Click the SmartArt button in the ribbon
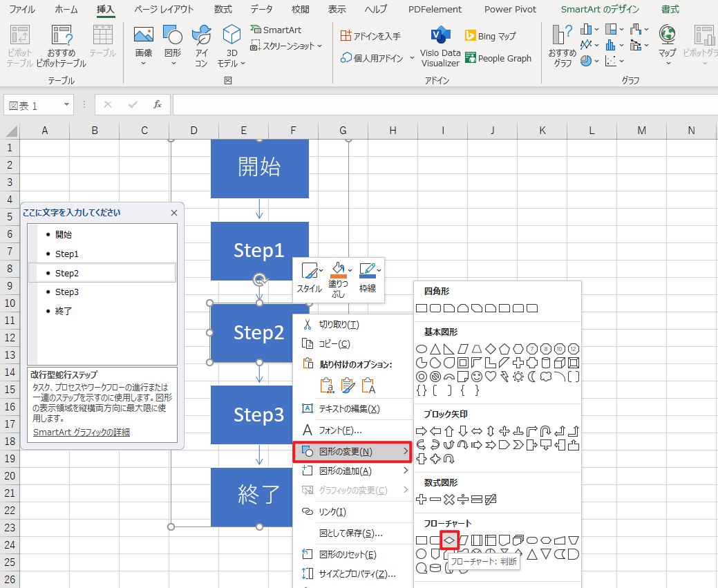Screen dimensions: 718x588 [x=276, y=30]
